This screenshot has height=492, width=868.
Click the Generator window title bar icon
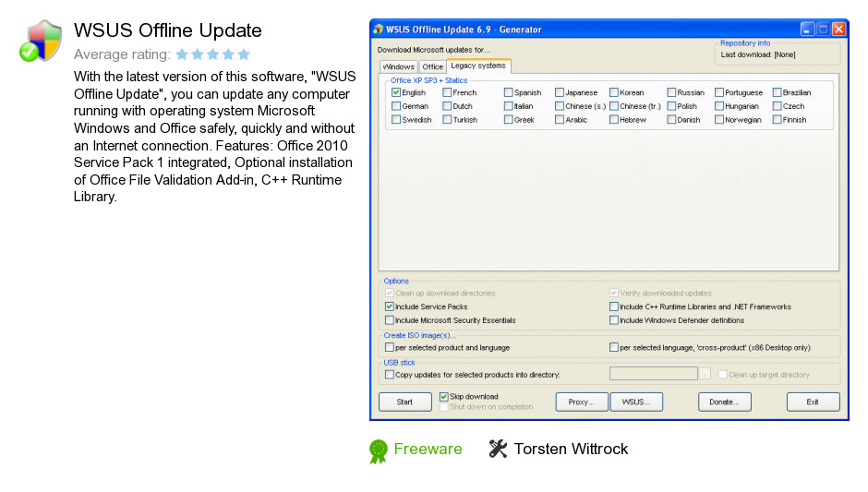coord(379,30)
